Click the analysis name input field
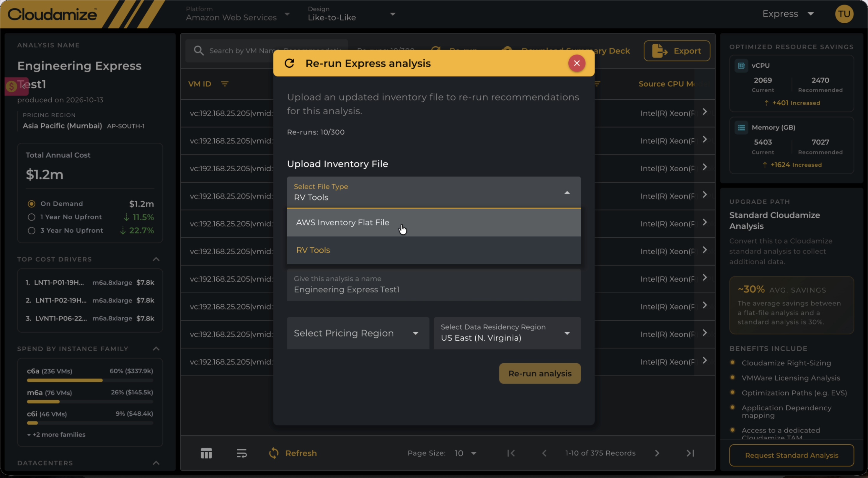Viewport: 868px width, 478px height. (x=434, y=285)
